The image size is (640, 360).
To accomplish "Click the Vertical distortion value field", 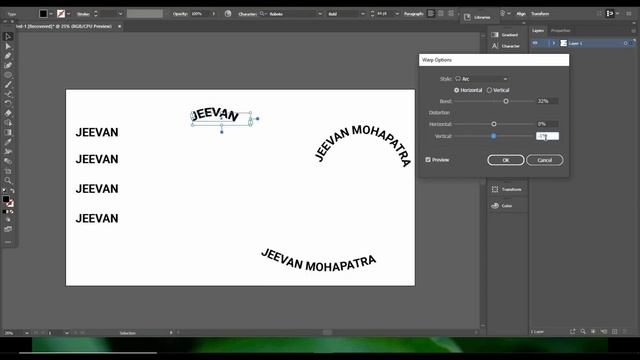I will (547, 136).
